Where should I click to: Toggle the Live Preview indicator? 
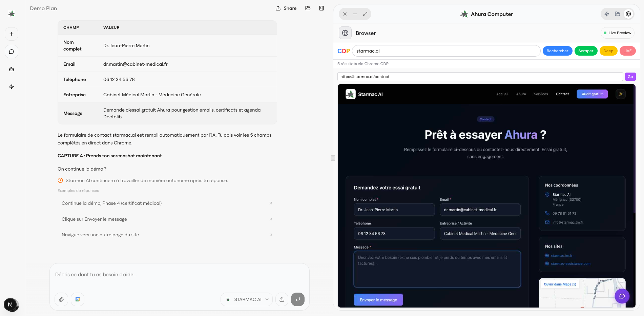click(617, 33)
